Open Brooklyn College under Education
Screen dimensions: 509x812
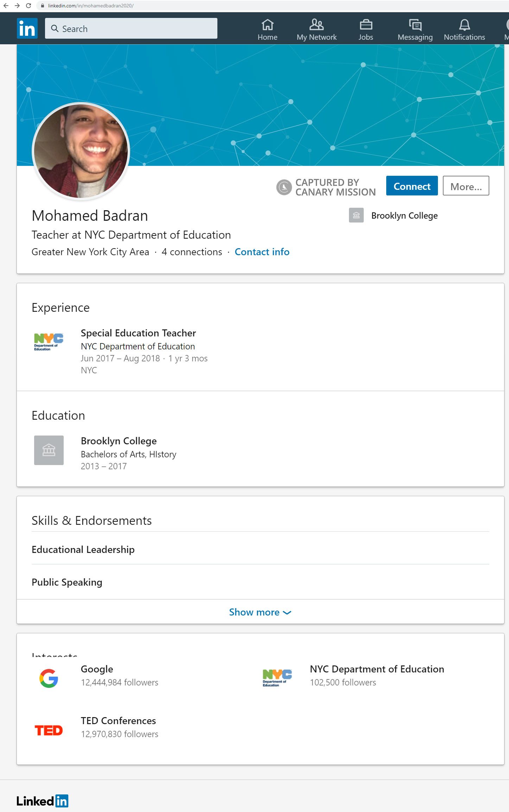point(119,441)
